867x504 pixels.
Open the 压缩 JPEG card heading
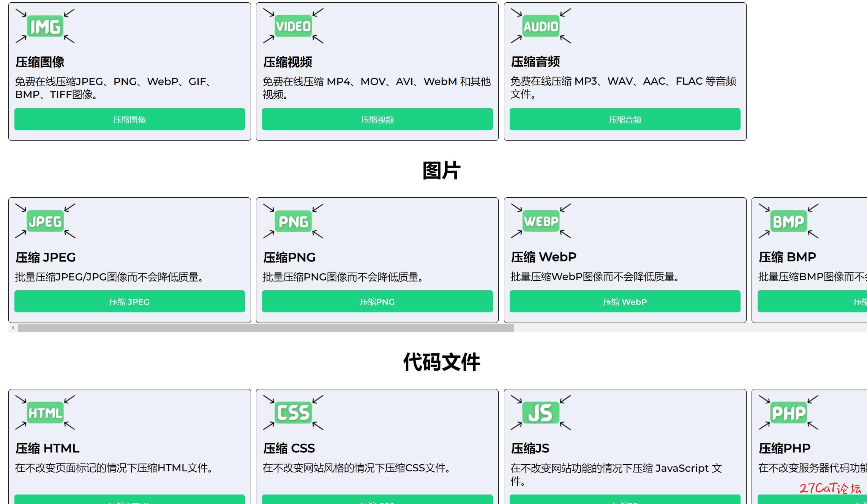coord(46,257)
